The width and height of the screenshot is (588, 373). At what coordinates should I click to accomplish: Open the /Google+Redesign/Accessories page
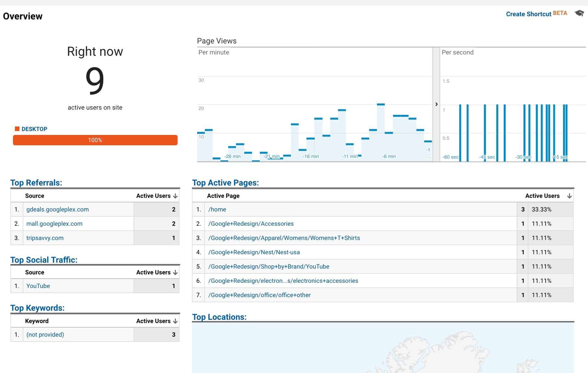click(251, 224)
